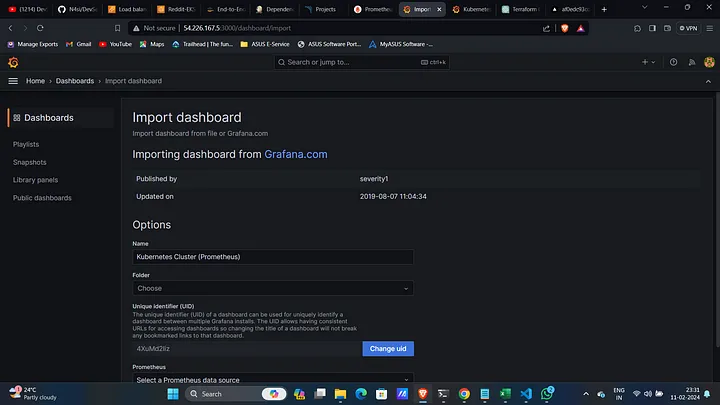Open Snapshots in the sidebar
720x405 pixels.
[x=29, y=162]
